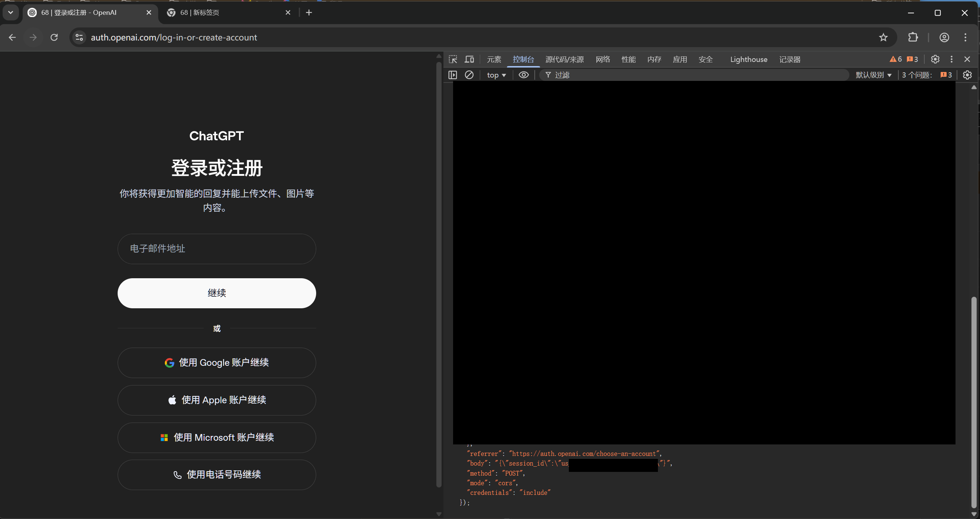Open DevTools three-dot customize menu

coord(951,59)
